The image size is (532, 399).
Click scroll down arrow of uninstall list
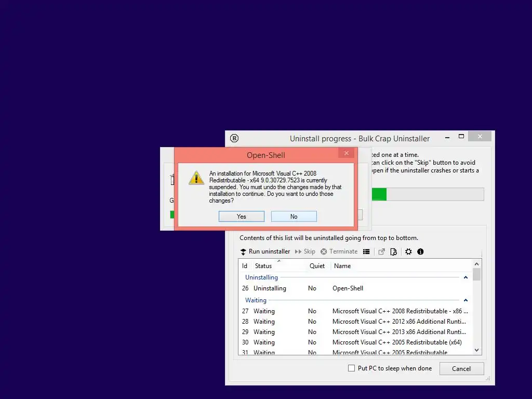tap(477, 350)
